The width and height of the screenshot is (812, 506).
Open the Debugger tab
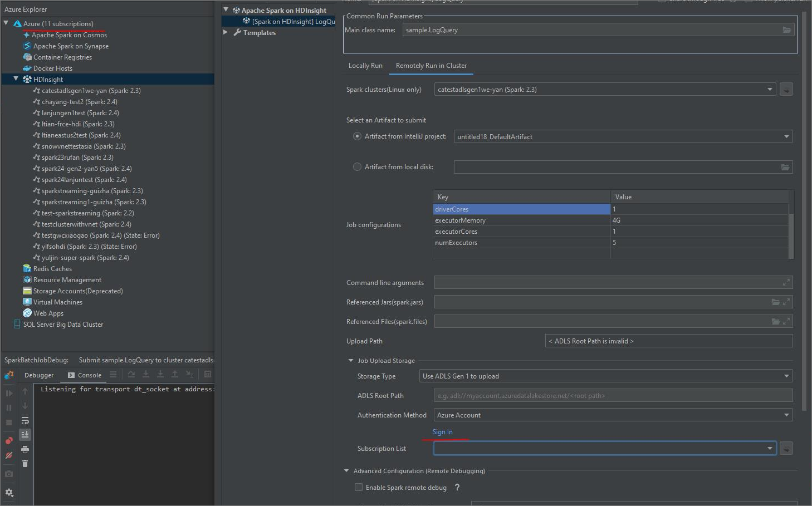tap(38, 375)
